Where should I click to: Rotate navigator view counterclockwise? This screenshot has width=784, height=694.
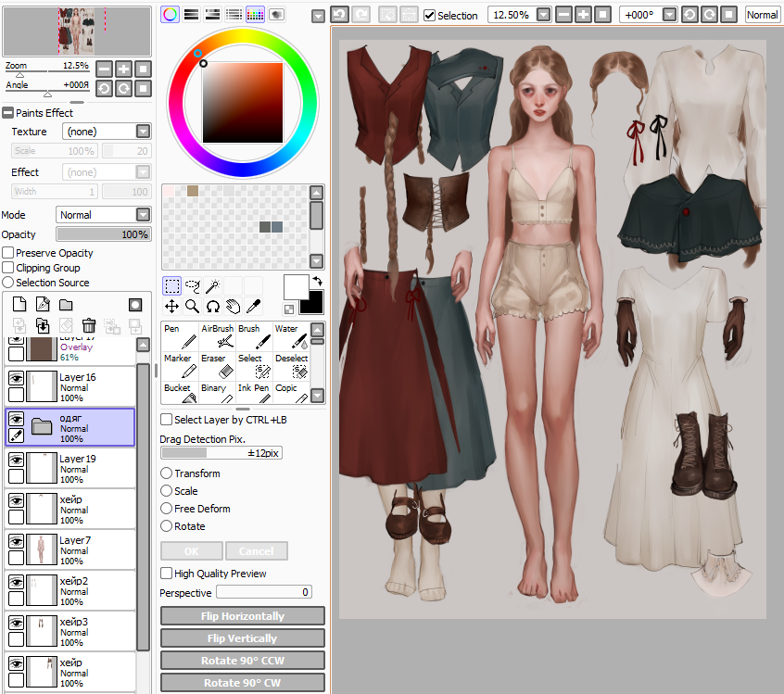[x=104, y=89]
